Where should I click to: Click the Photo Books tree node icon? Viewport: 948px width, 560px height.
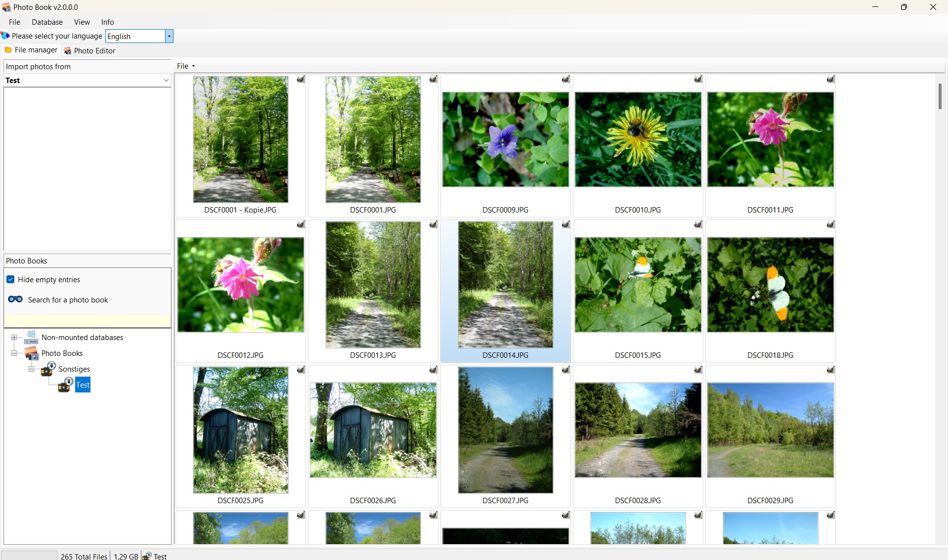coord(31,353)
